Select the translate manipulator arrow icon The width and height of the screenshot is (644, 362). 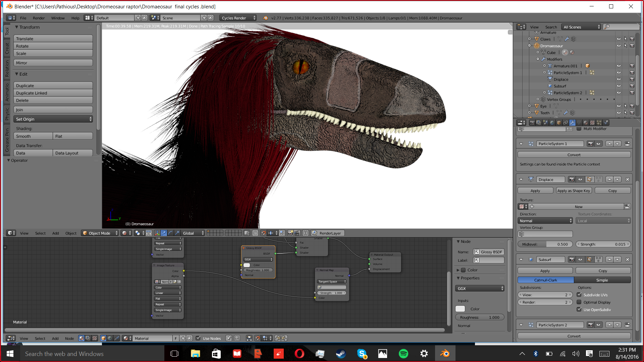164,233
